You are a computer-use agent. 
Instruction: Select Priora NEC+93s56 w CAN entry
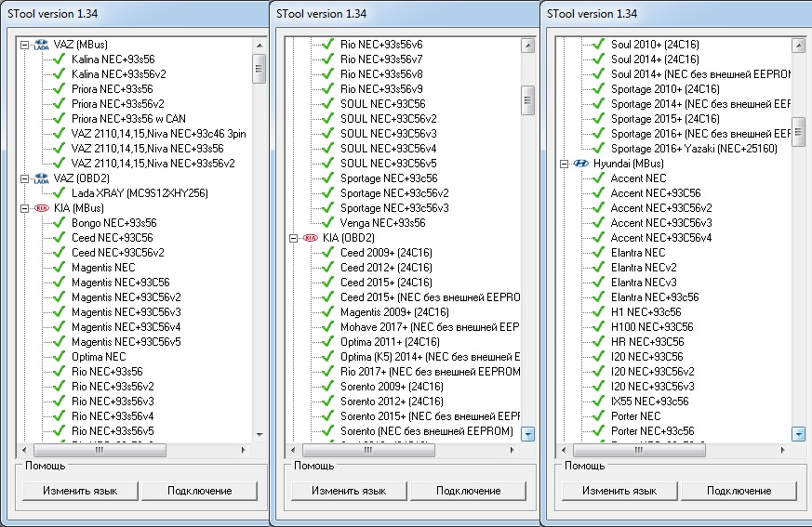(129, 119)
